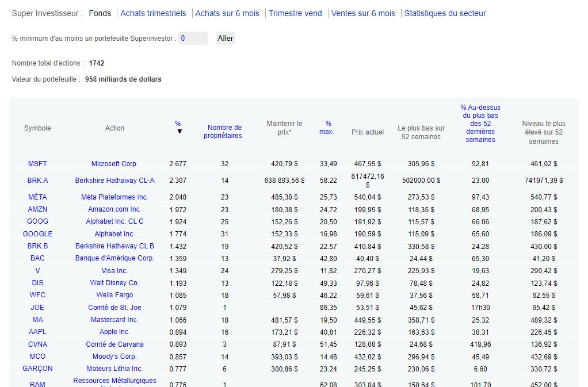Switch to the Achats trimestriels tab
This screenshot has width=588, height=387.
click(153, 13)
